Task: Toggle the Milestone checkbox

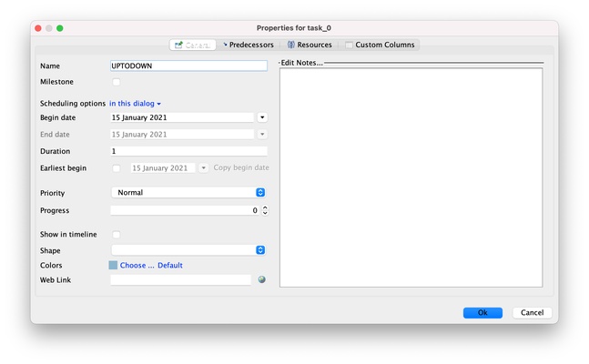Action: point(117,82)
